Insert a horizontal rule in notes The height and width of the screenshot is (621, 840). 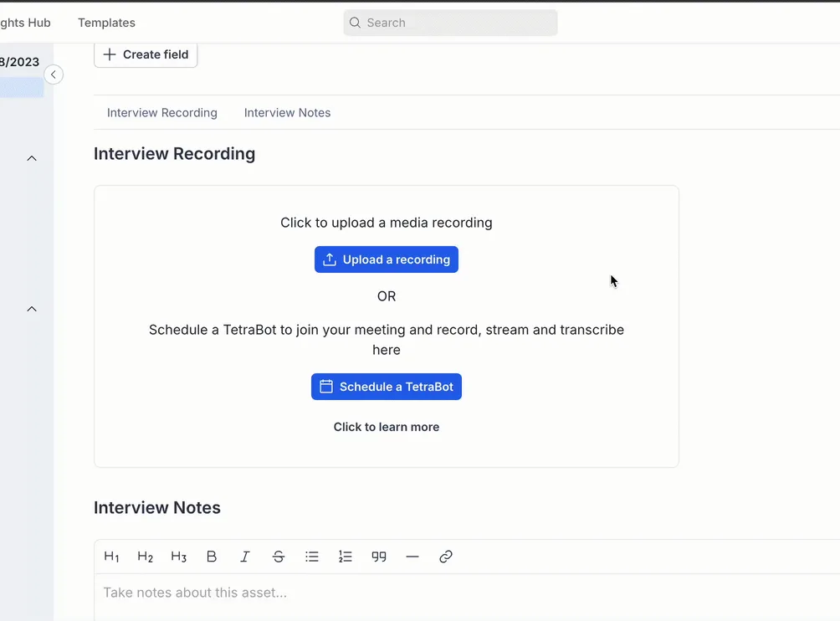(x=412, y=557)
